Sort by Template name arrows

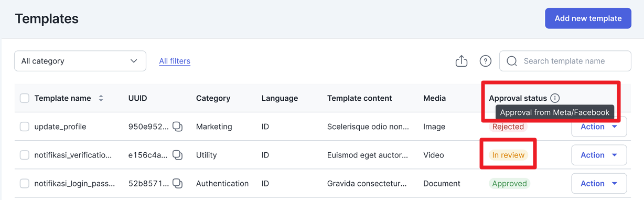101,98
